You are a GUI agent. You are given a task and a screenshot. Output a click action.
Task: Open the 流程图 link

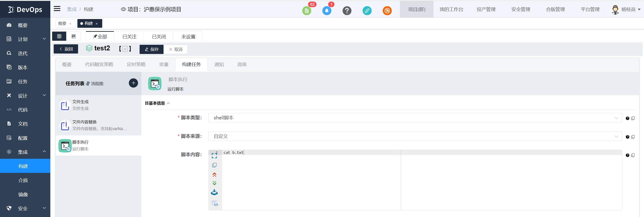click(94, 84)
